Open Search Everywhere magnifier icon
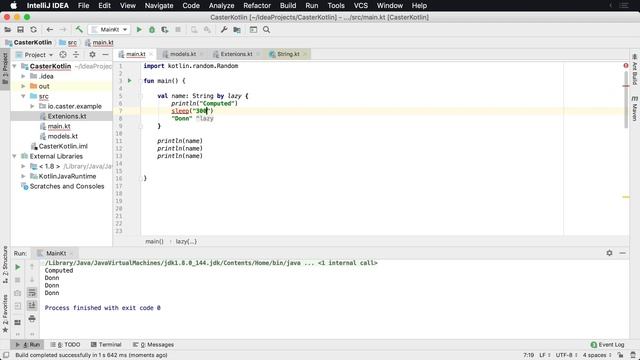The width and height of the screenshot is (640, 360). [267, 30]
